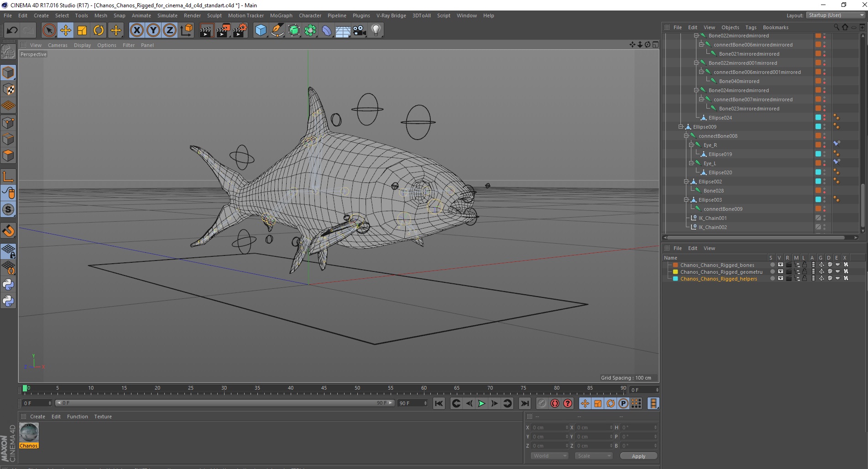Viewport: 868px width, 469px height.
Task: Toggle Y axis lock
Action: [153, 31]
